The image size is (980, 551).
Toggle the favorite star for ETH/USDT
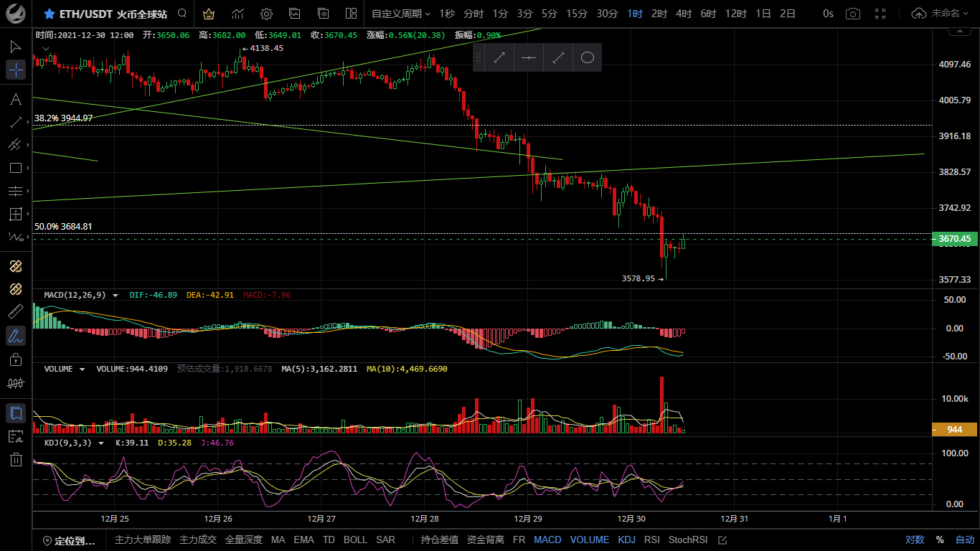[50, 14]
